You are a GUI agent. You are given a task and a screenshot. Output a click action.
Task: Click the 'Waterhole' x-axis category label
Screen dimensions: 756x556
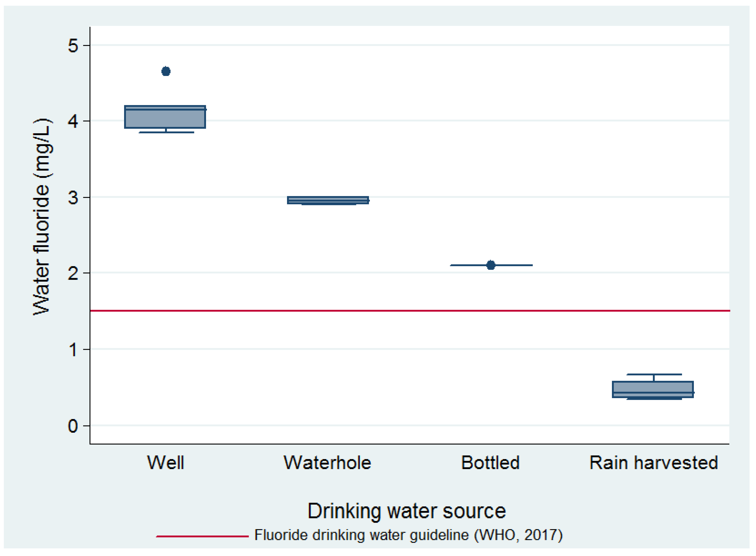328,463
